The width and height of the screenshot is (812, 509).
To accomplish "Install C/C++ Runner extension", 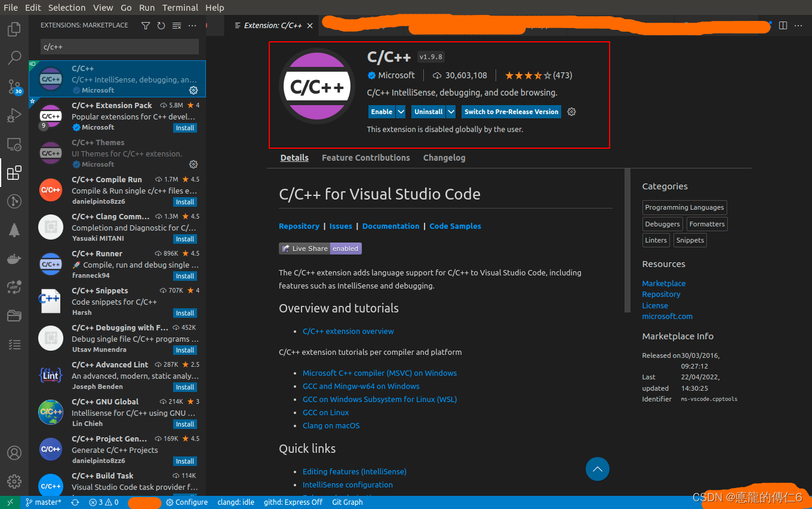I will tap(185, 276).
